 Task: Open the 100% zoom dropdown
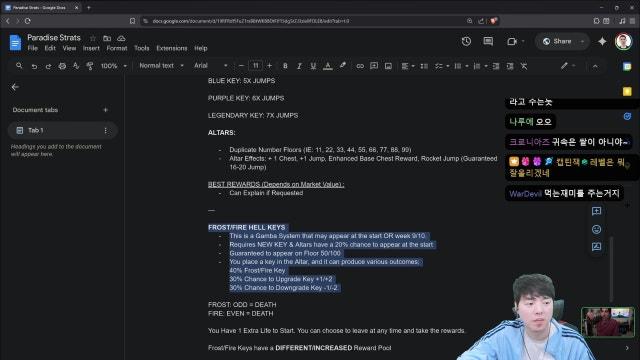pyautogui.click(x=113, y=66)
